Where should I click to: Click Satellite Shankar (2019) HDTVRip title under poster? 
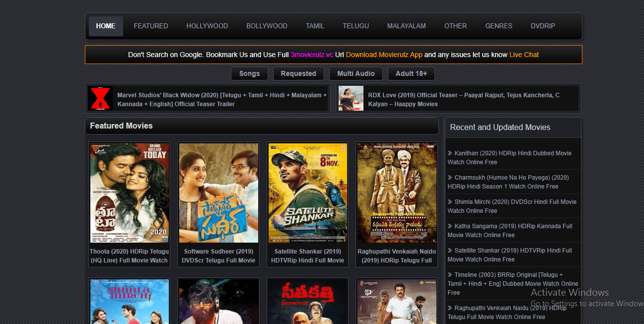pyautogui.click(x=308, y=256)
